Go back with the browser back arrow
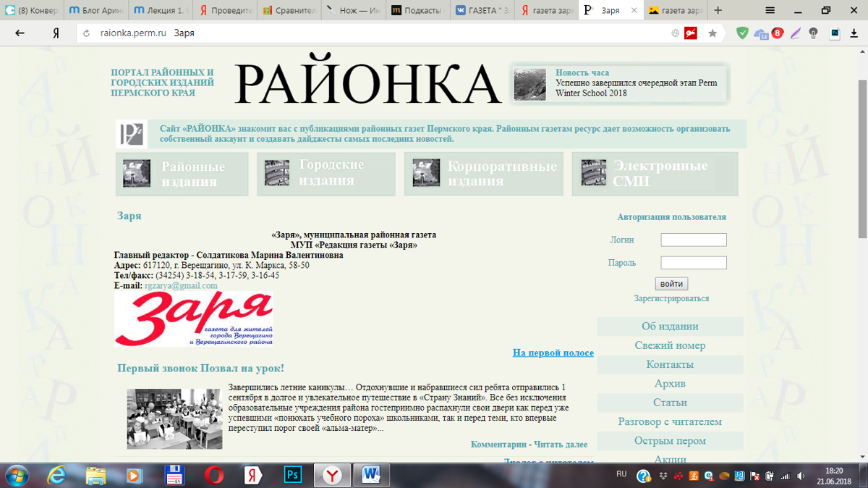This screenshot has width=868, height=488. [20, 33]
